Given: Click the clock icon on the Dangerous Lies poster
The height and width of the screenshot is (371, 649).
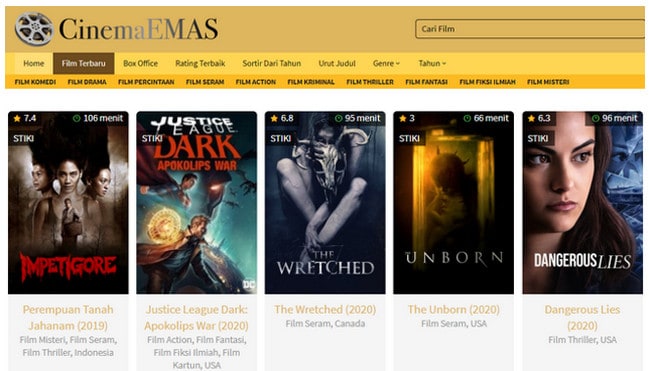Looking at the screenshot, I should [596, 118].
